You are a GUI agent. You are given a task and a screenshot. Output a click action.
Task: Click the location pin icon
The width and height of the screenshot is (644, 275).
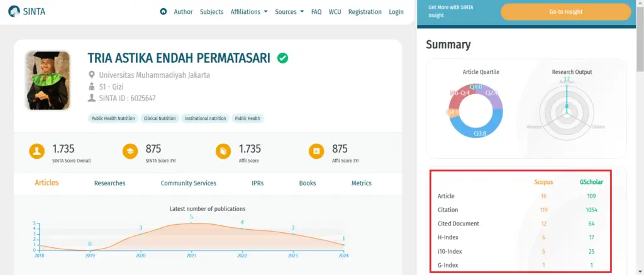pos(92,75)
